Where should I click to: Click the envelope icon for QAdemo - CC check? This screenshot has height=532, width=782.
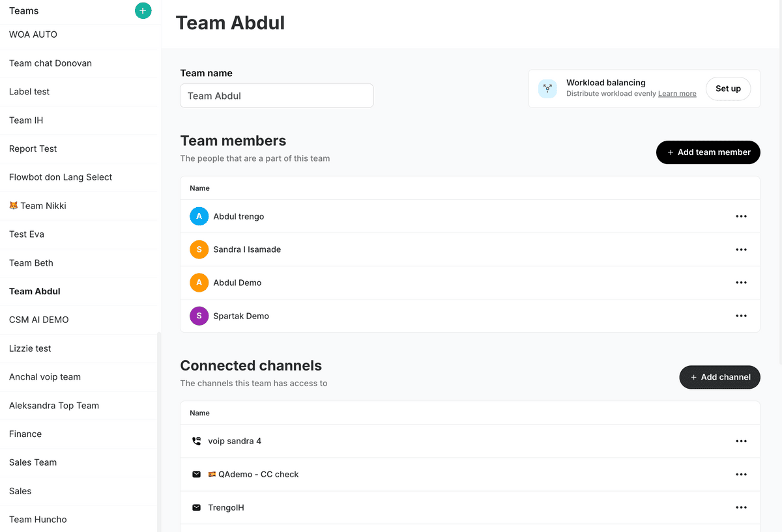coord(196,474)
